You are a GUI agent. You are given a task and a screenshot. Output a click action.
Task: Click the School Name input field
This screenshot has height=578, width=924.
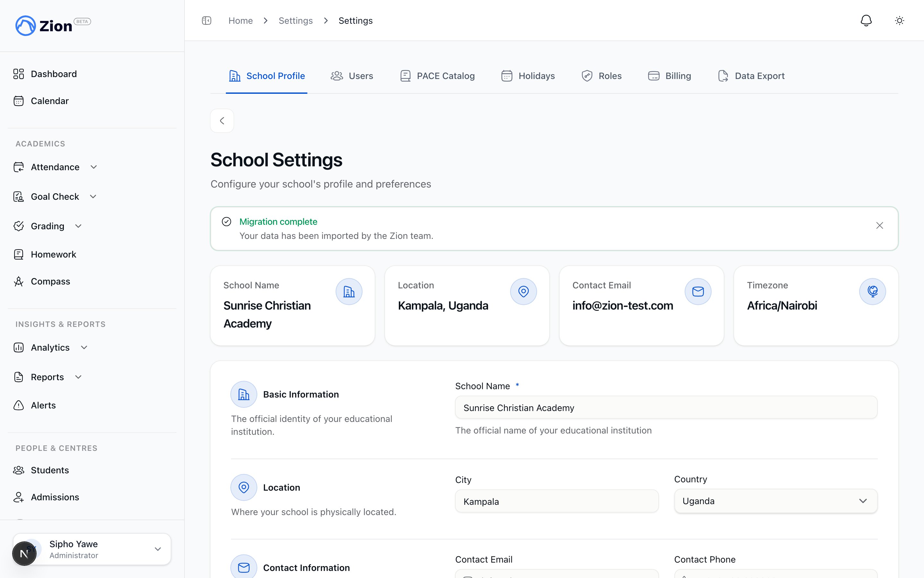pyautogui.click(x=666, y=407)
